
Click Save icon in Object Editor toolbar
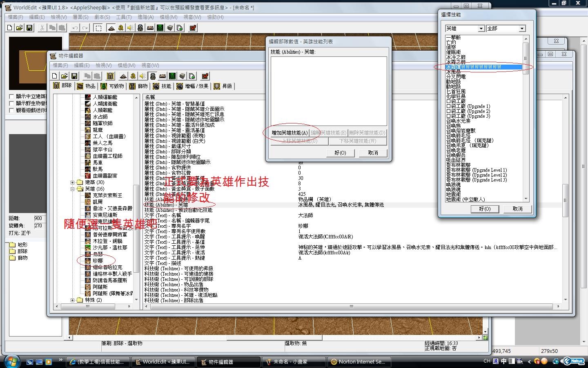coord(74,76)
